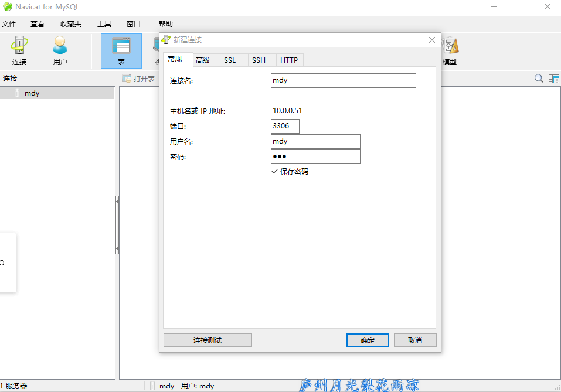This screenshot has height=392, width=561.
Task: Toggle the 保存密码 checkbox
Action: (x=274, y=172)
